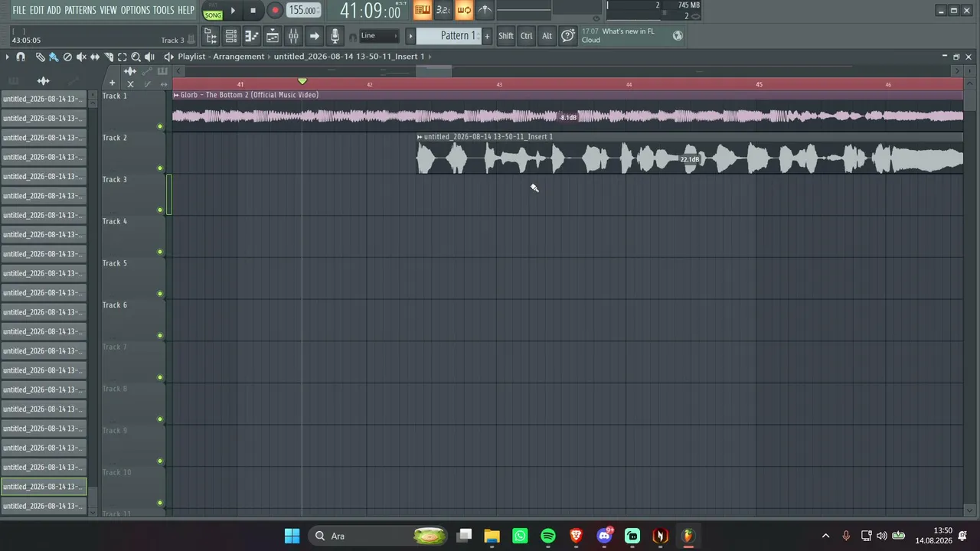Screen dimensions: 980x551
Task: Mute Track 4 via its green light
Action: 160,252
